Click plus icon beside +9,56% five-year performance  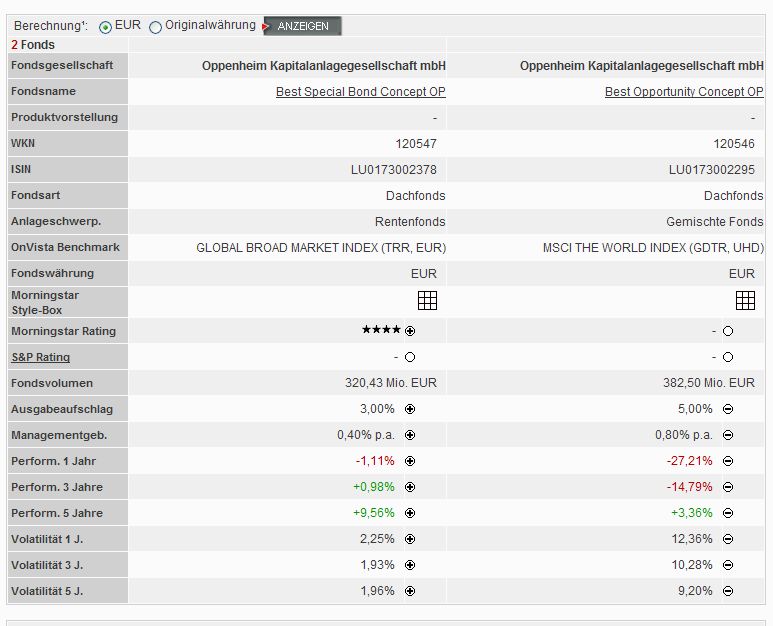tap(410, 513)
